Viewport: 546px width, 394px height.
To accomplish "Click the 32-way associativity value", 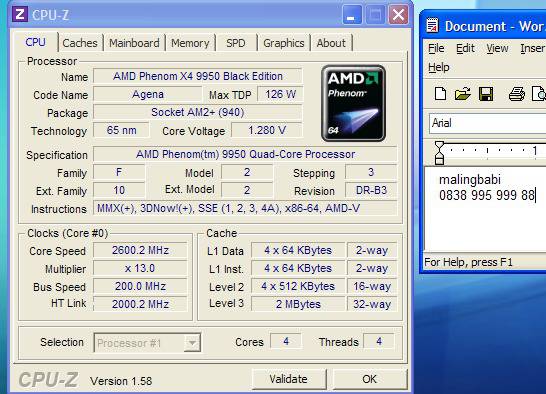I will pyautogui.click(x=372, y=304).
